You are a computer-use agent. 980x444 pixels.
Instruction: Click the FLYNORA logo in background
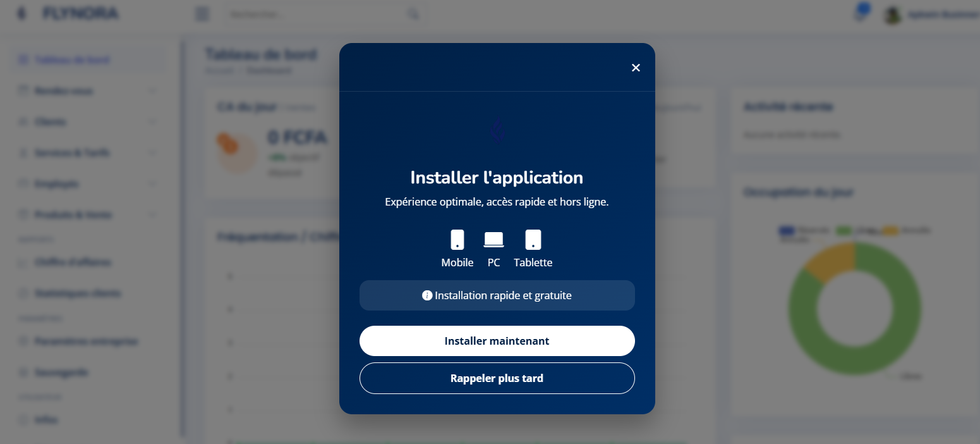pyautogui.click(x=68, y=13)
